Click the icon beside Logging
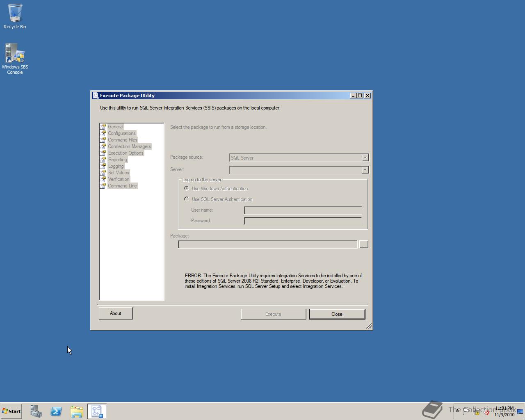 click(103, 166)
